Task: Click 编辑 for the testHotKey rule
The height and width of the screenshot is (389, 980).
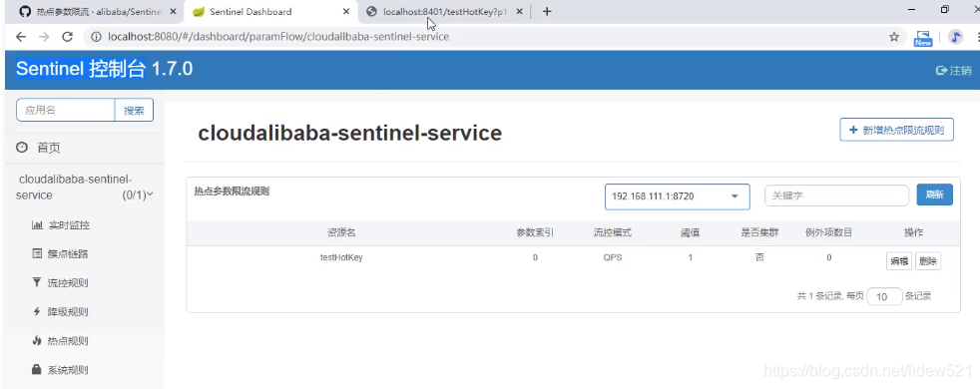Action: (899, 261)
